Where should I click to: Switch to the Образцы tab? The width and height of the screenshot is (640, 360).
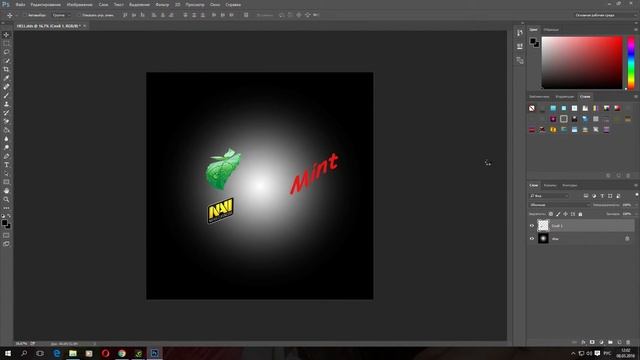pos(551,30)
